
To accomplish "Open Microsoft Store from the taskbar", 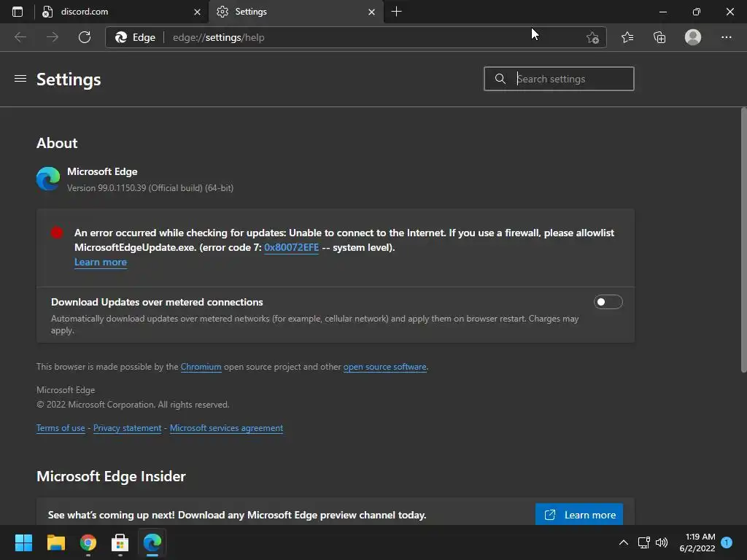I will click(120, 542).
